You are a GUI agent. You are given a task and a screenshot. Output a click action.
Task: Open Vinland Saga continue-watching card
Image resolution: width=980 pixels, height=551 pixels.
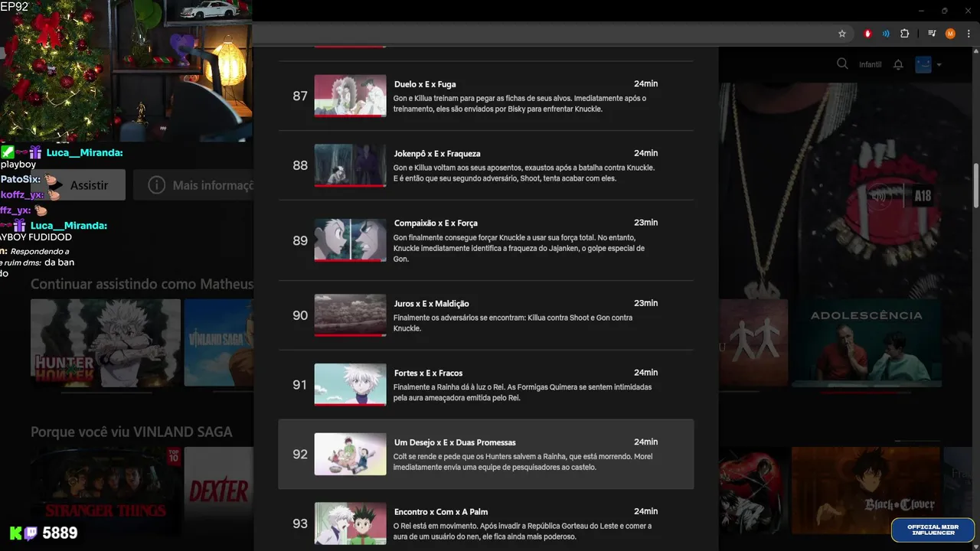click(219, 342)
